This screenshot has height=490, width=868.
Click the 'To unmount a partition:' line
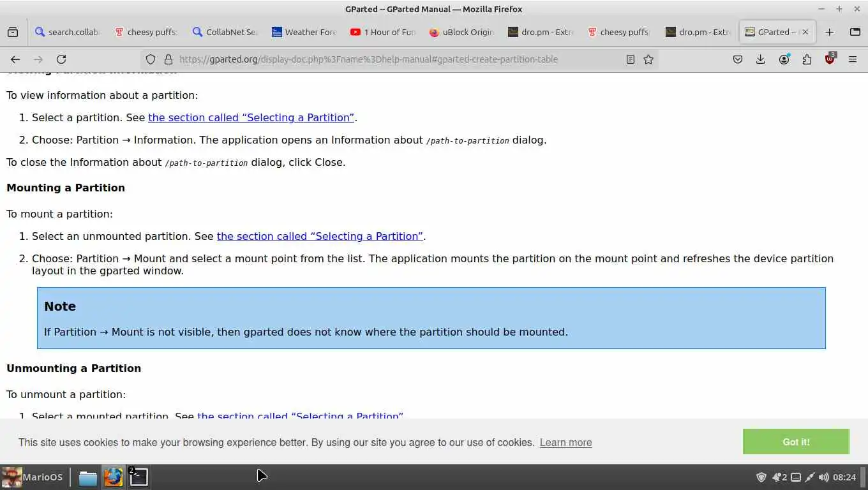click(66, 394)
